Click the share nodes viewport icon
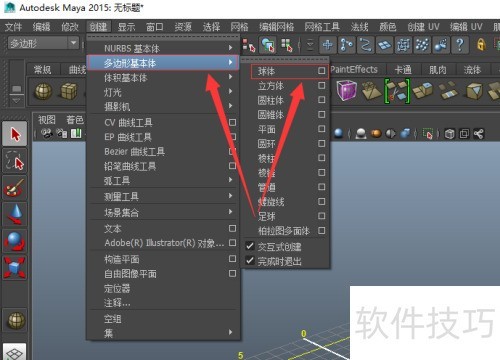 (x=479, y=134)
